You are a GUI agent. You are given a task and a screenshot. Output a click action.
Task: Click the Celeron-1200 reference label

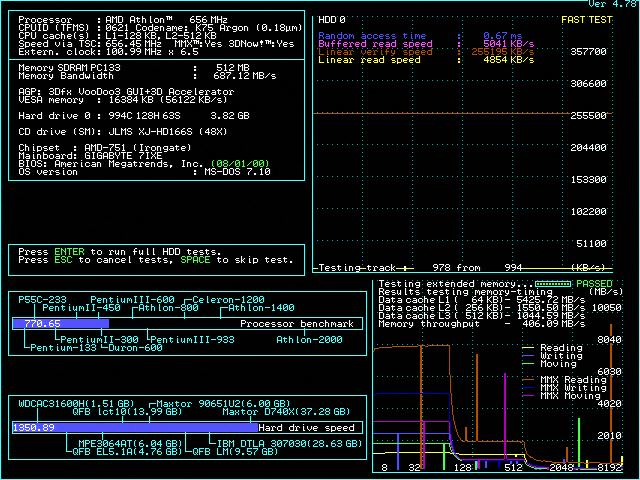229,300
